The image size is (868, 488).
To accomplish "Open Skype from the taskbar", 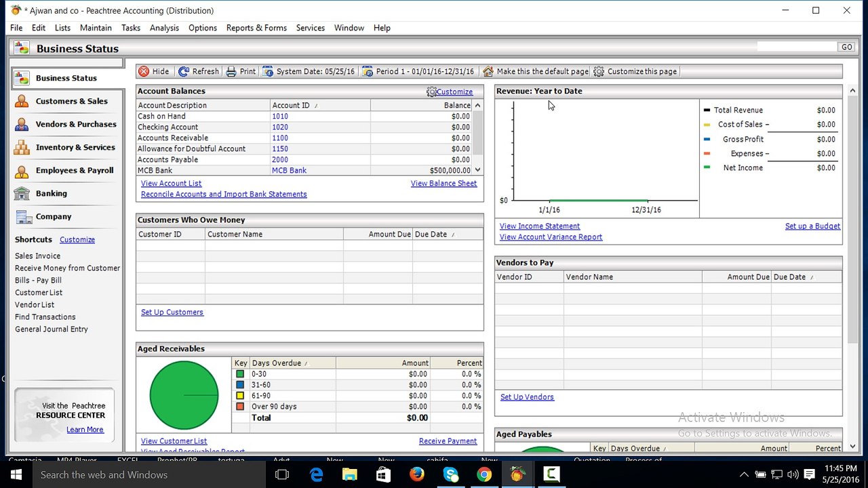I will click(x=450, y=474).
